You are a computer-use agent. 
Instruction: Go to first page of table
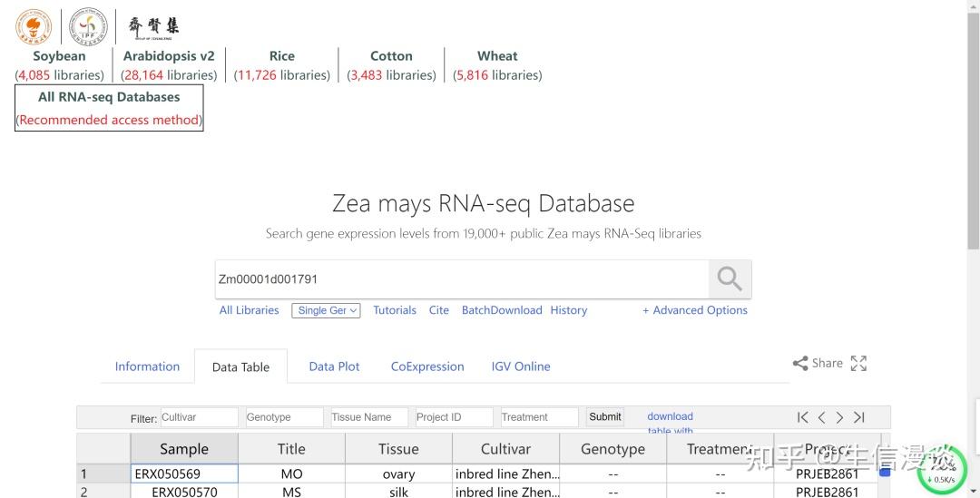(802, 417)
